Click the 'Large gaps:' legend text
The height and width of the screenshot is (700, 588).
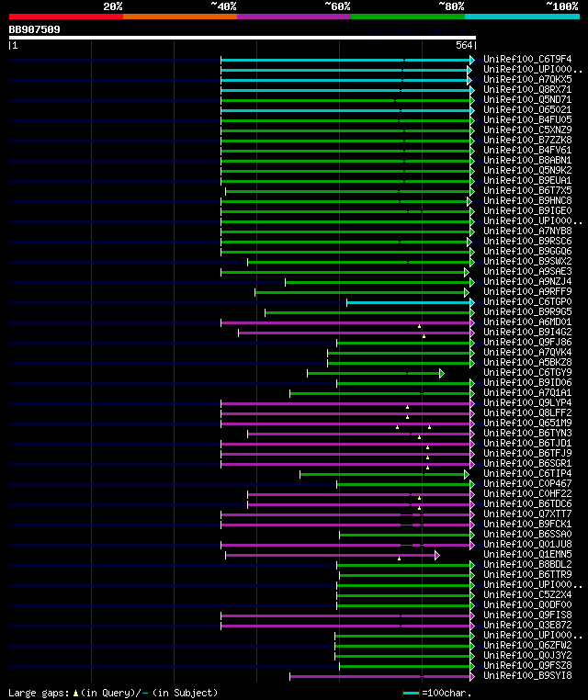(39, 693)
